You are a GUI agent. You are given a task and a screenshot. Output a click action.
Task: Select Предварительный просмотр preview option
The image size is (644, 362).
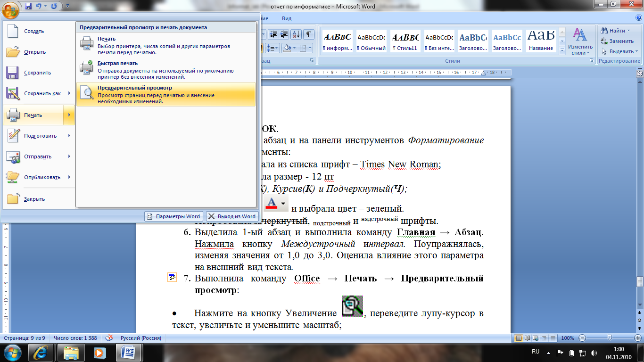(x=166, y=94)
